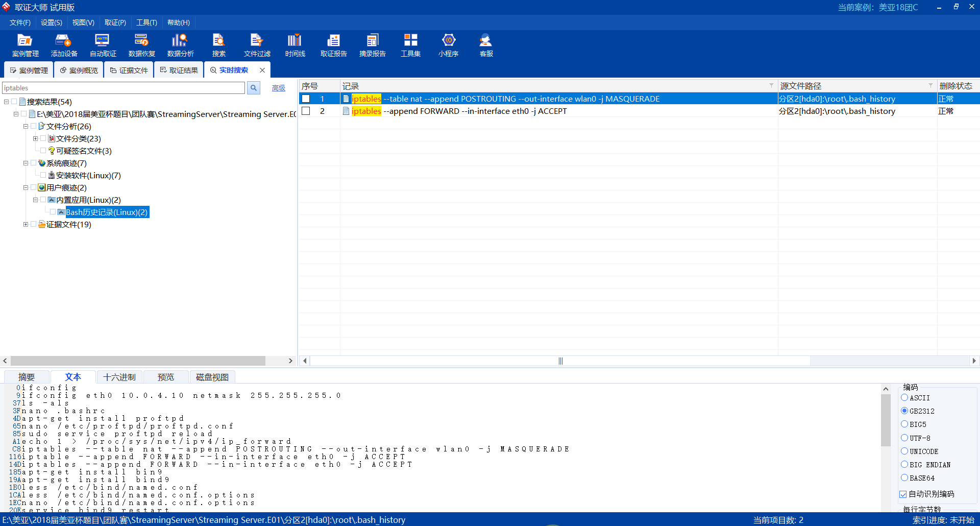Select UTF-8 encoding
The height and width of the screenshot is (526, 980).
(x=904, y=438)
